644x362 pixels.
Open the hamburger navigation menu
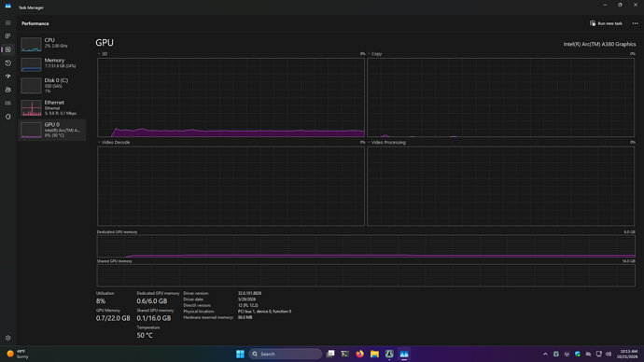[7, 23]
